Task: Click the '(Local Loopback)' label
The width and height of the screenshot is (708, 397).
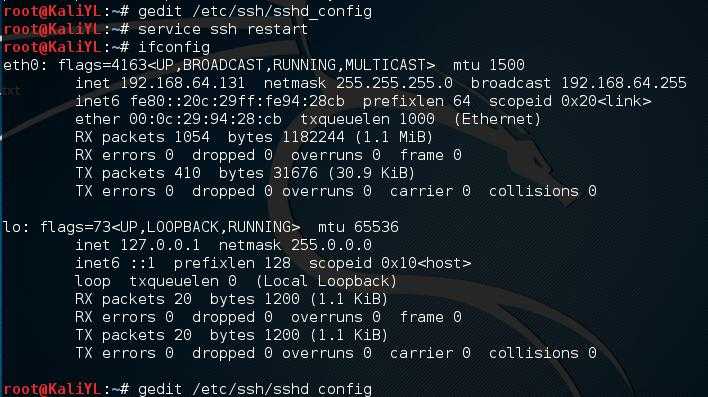Action: [326, 281]
